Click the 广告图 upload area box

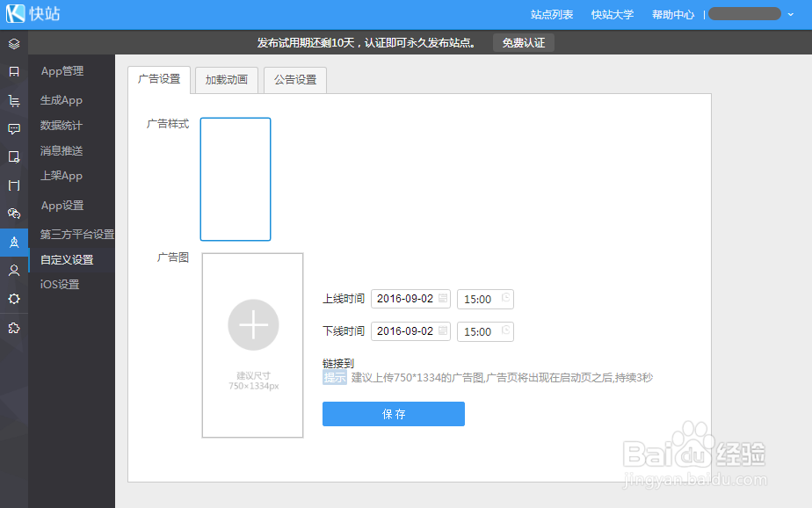(253, 345)
